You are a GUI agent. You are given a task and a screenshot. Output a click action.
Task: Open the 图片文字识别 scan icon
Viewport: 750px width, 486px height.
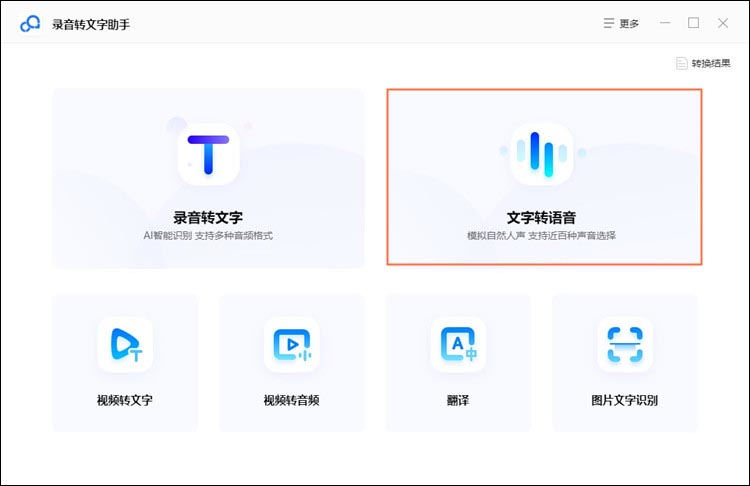point(625,344)
